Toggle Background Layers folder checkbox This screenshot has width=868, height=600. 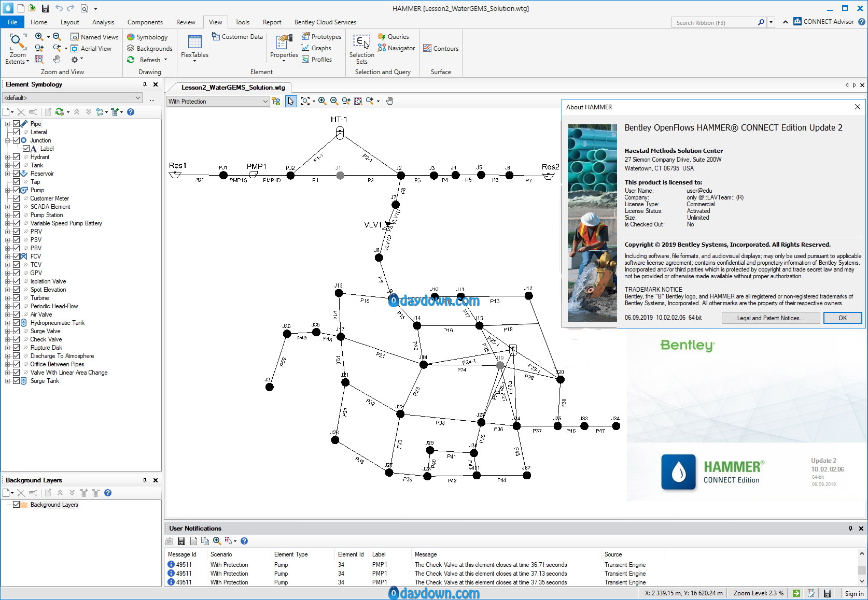point(16,505)
